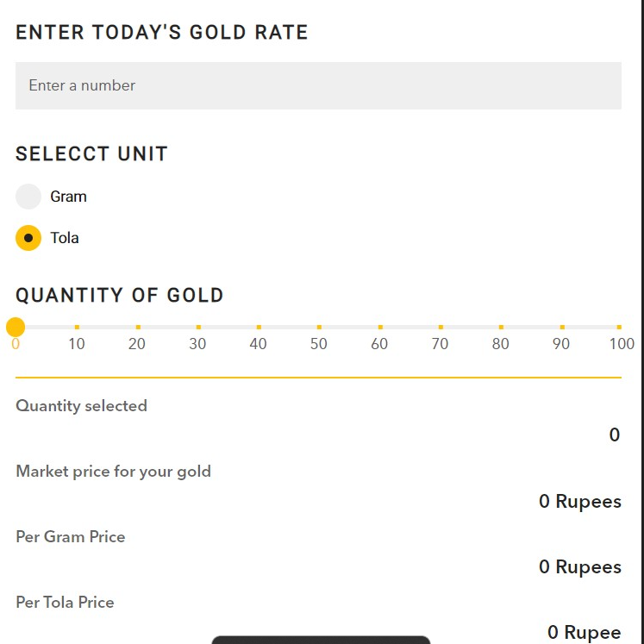The image size is (644, 644).
Task: Click the Market price 0 Rupees value
Action: coord(579,501)
